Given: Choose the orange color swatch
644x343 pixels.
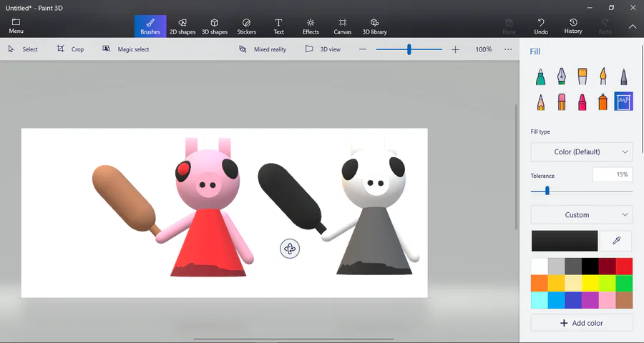Looking at the screenshot, I should pyautogui.click(x=540, y=283).
